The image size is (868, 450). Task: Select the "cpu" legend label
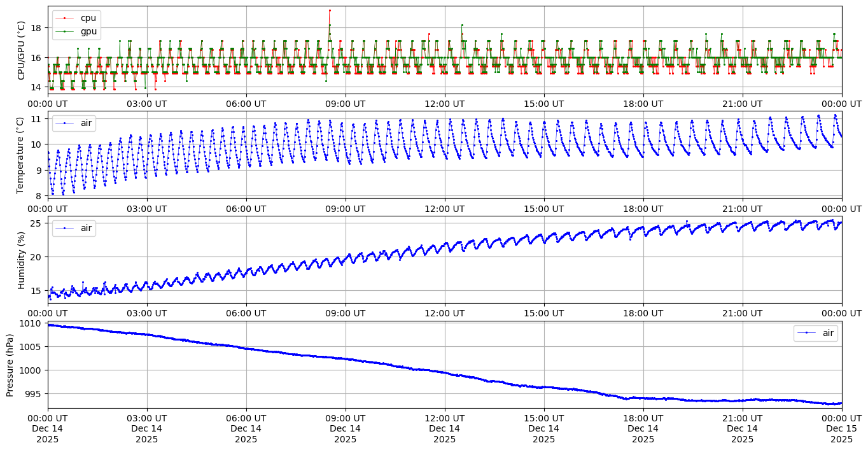click(x=88, y=18)
